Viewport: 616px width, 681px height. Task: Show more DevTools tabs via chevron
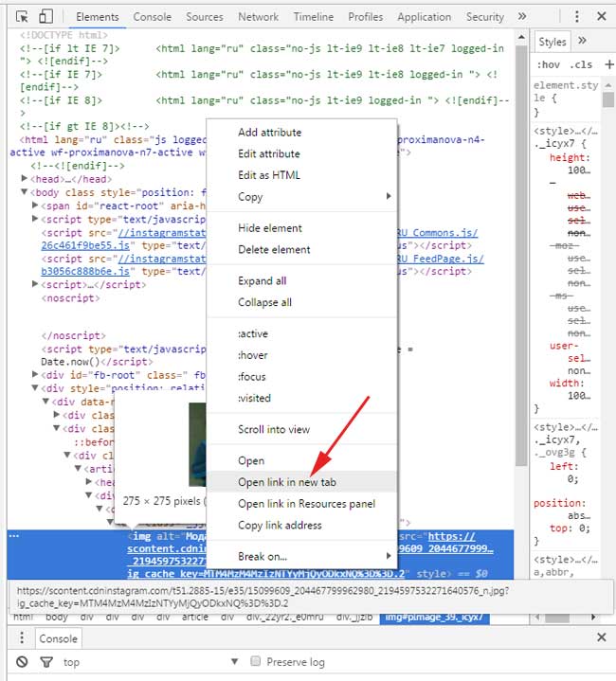pos(521,17)
